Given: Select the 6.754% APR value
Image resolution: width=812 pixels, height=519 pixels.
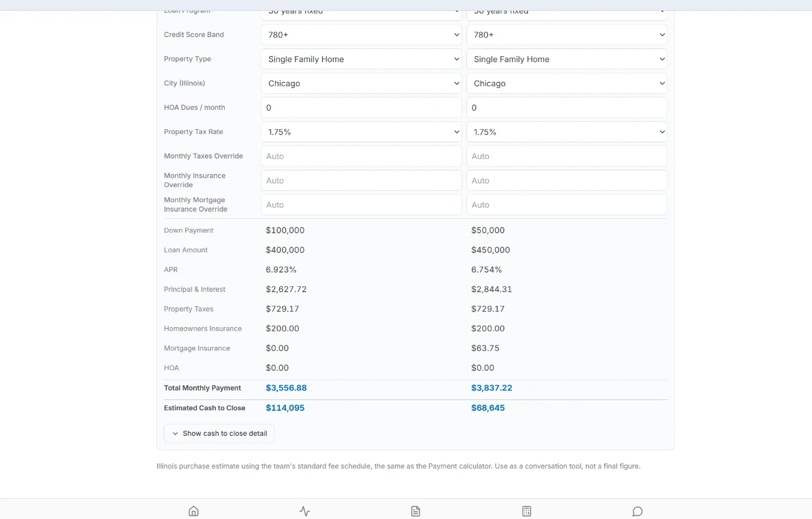Looking at the screenshot, I should coord(487,270).
